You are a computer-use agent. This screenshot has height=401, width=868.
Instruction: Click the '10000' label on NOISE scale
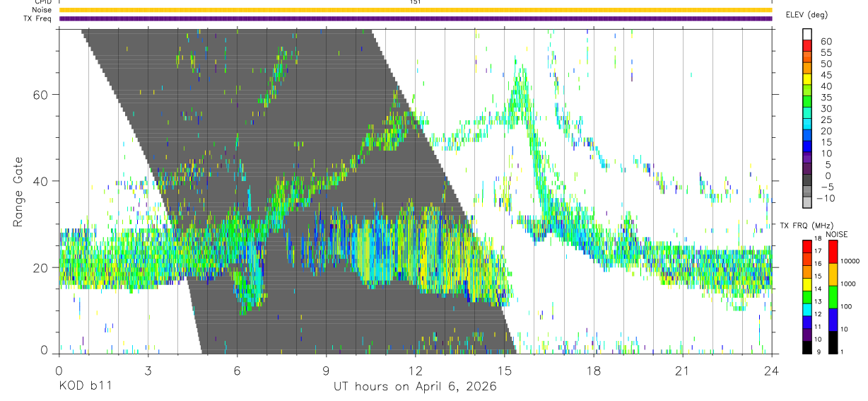[x=850, y=262]
